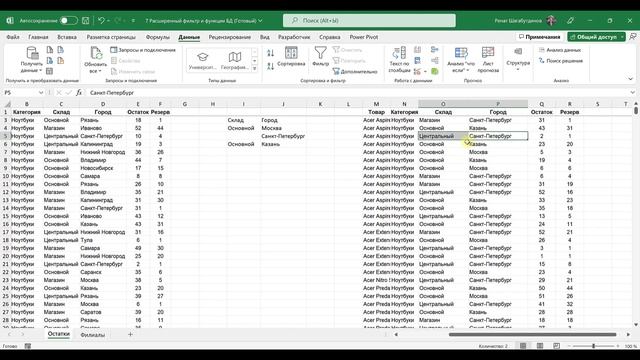Image resolution: width=640 pixels, height=360 pixels.
Task: Open the Сортировка sort dialog
Action: [291, 57]
